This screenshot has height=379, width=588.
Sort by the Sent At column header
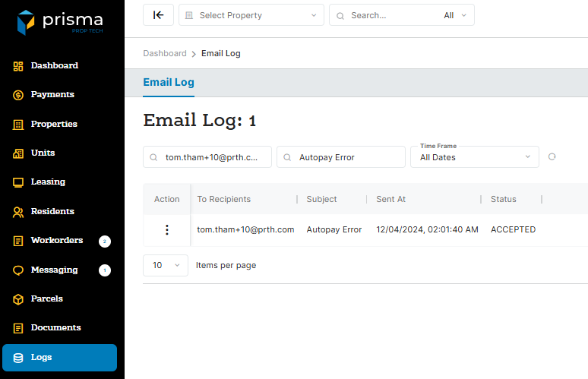(x=391, y=199)
